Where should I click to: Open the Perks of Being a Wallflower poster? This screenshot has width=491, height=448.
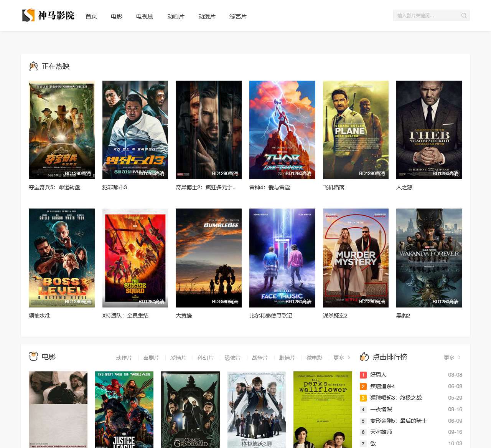click(x=323, y=410)
